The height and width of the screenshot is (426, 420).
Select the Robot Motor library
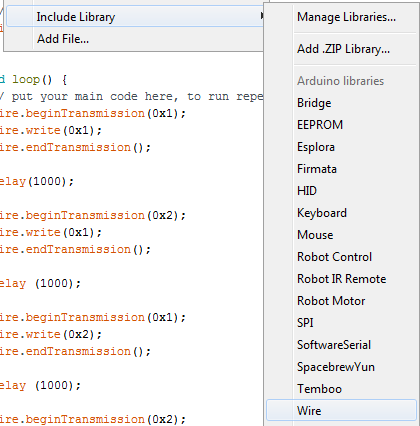coord(342,301)
